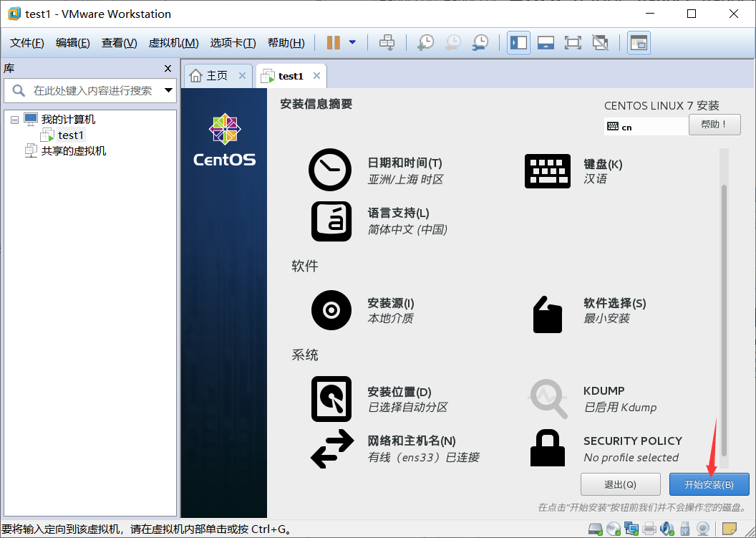
Task: Open the 帮助(H) menu
Action: (286, 43)
